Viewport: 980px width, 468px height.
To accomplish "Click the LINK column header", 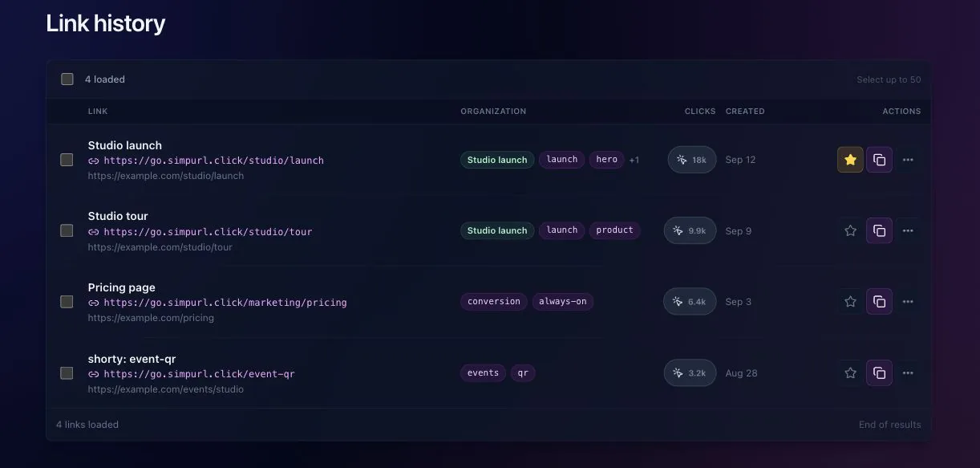I will 98,112.
